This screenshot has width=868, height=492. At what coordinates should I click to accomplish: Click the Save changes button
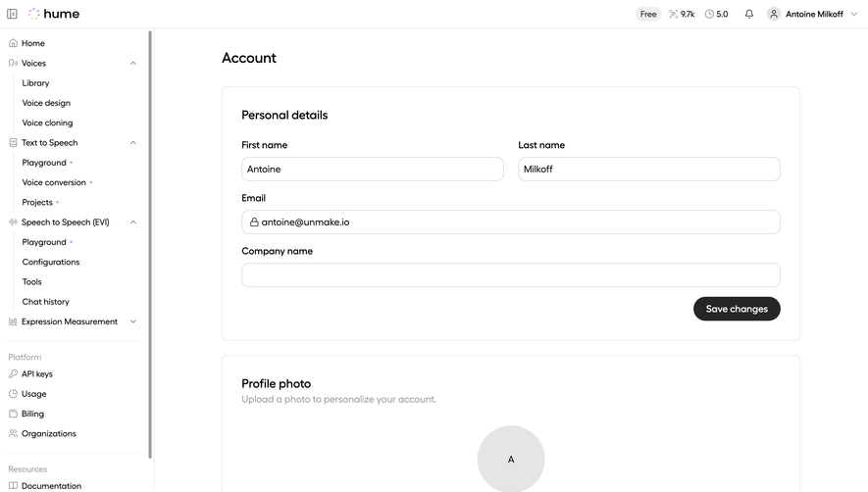[737, 309]
